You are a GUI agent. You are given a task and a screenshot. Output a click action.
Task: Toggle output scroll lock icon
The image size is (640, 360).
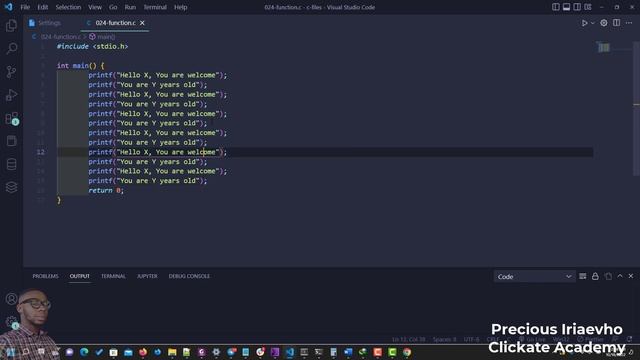595,276
